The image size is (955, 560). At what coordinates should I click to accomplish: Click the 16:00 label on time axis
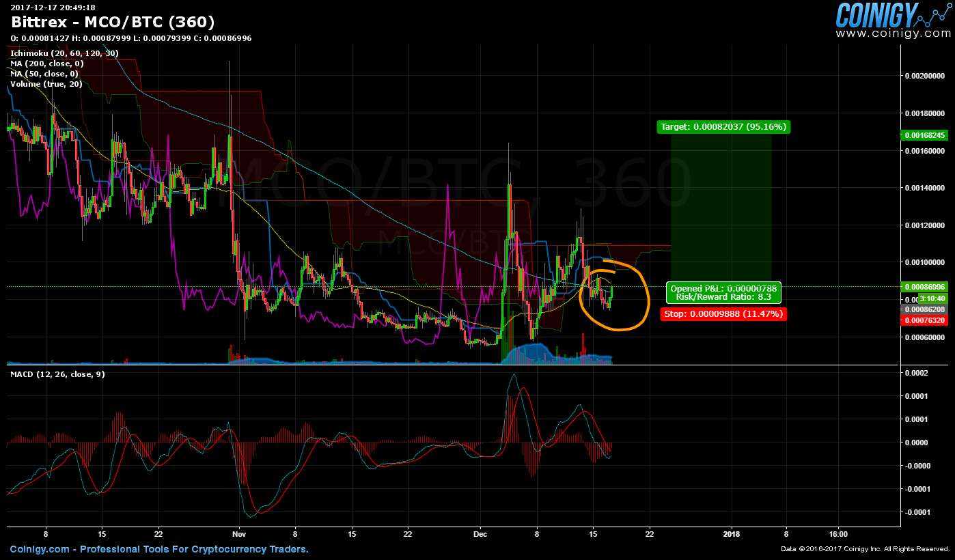click(838, 534)
